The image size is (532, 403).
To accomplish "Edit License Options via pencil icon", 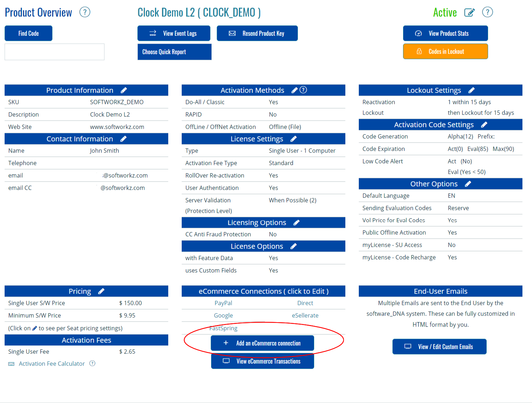I will (x=293, y=246).
